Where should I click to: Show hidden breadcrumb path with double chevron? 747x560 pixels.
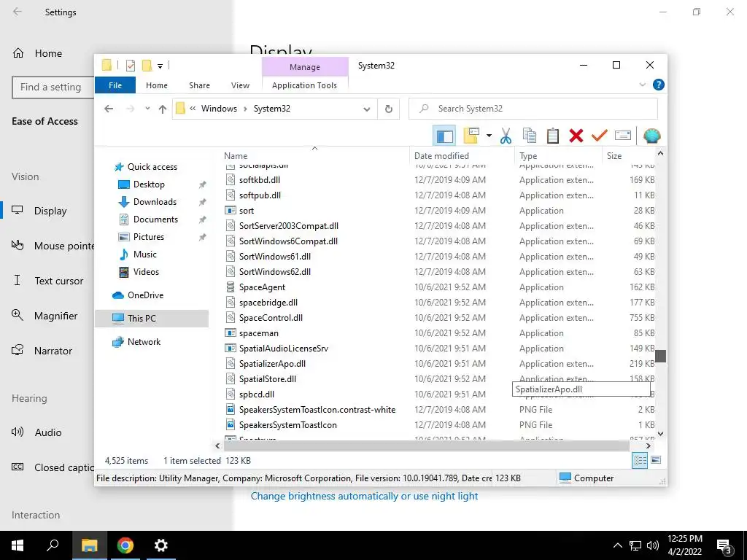pyautogui.click(x=193, y=109)
